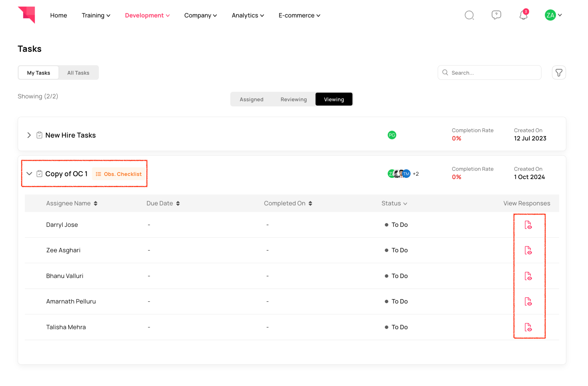588x386 pixels.
Task: Go to the Home link
Action: [x=59, y=16]
